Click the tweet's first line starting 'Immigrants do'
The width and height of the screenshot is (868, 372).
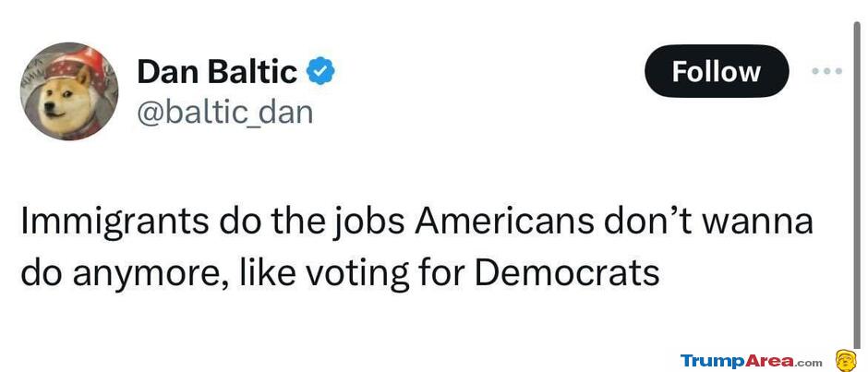click(416, 222)
